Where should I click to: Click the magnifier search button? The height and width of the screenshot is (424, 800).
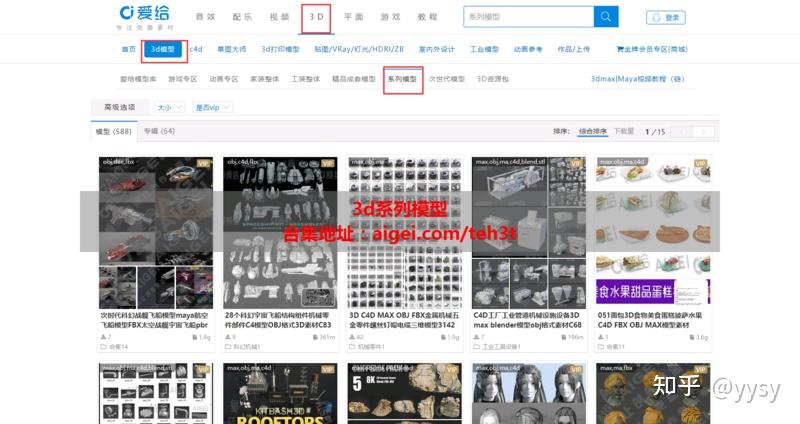point(606,17)
